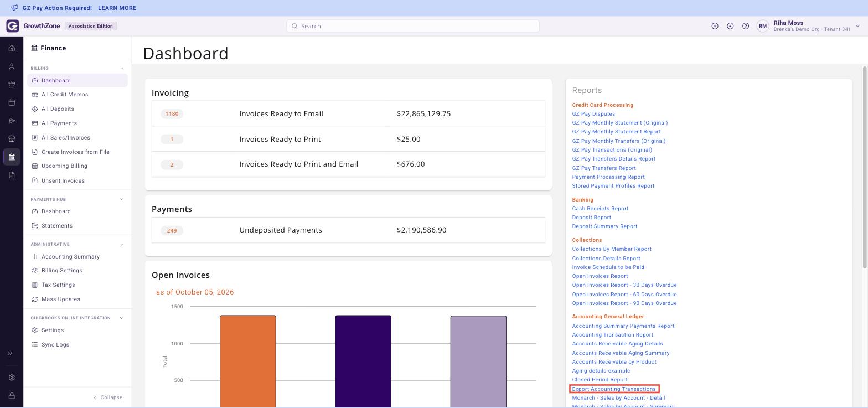This screenshot has width=868, height=408.
Task: Click the 249 Undeposited Payments badge
Action: coord(172,230)
